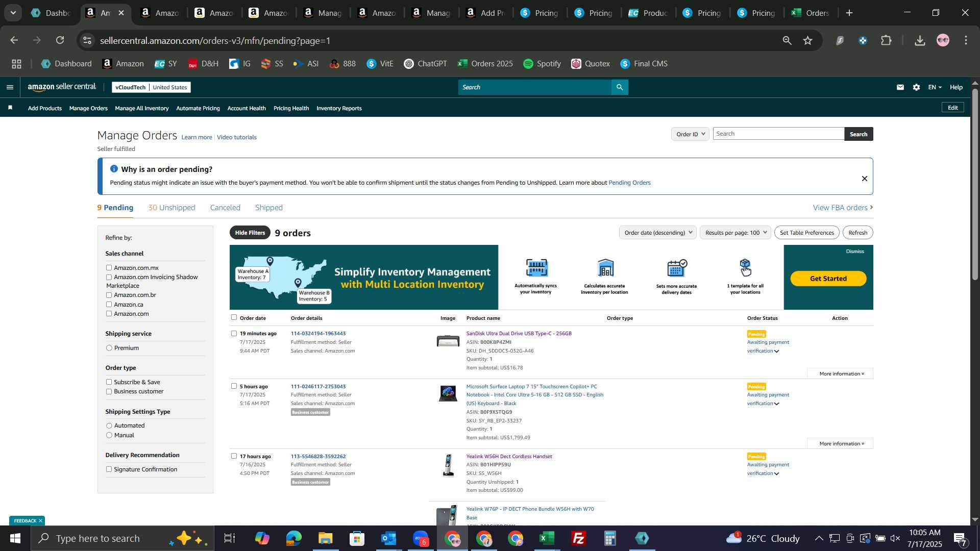Select the Premium shipping service radio
The height and width of the screenshot is (551, 980).
[x=109, y=348]
